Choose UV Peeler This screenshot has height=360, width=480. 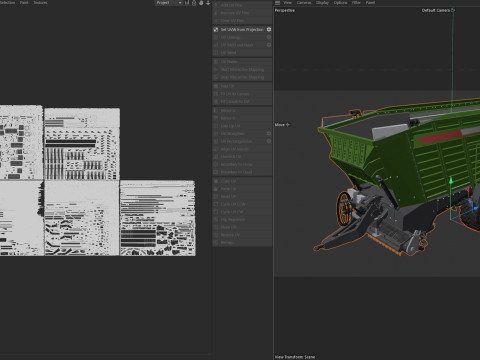[x=242, y=62]
